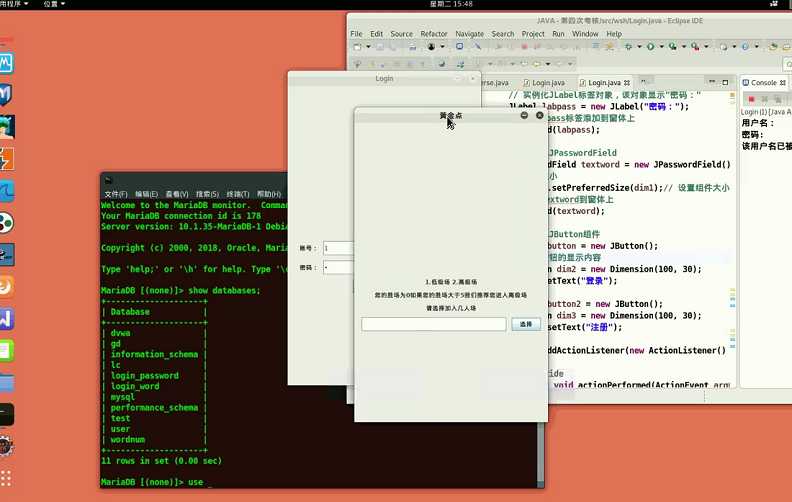Expand the Debug button dropdown arrow
Image resolution: width=792 pixels, height=502 pixels.
[x=640, y=47]
